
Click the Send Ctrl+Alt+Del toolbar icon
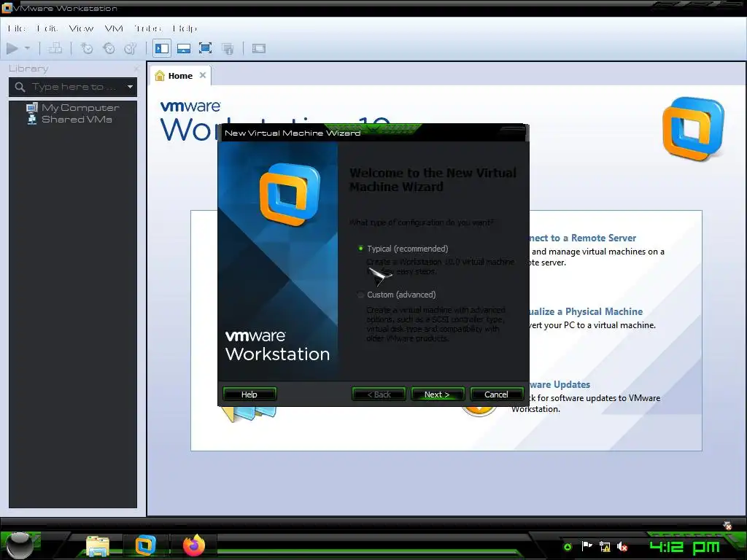pos(55,48)
